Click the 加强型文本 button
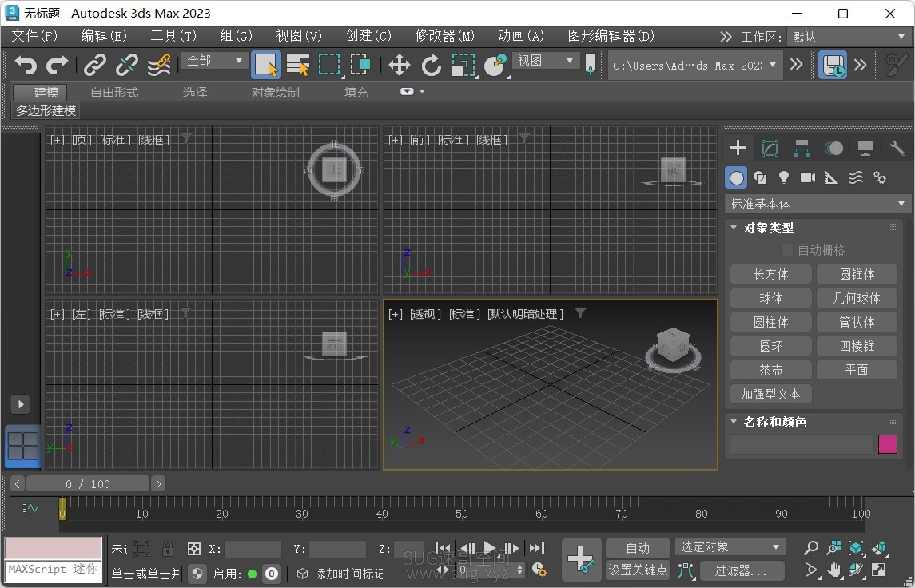 pos(771,394)
